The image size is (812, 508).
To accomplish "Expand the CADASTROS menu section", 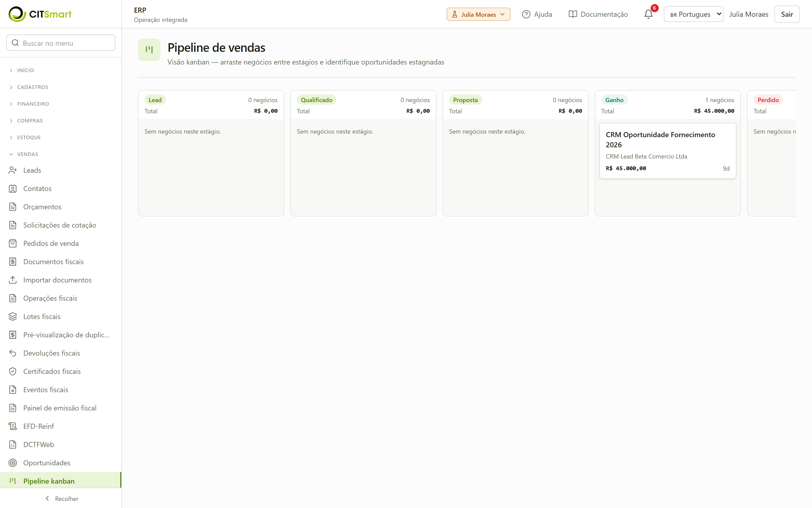I will point(60,87).
